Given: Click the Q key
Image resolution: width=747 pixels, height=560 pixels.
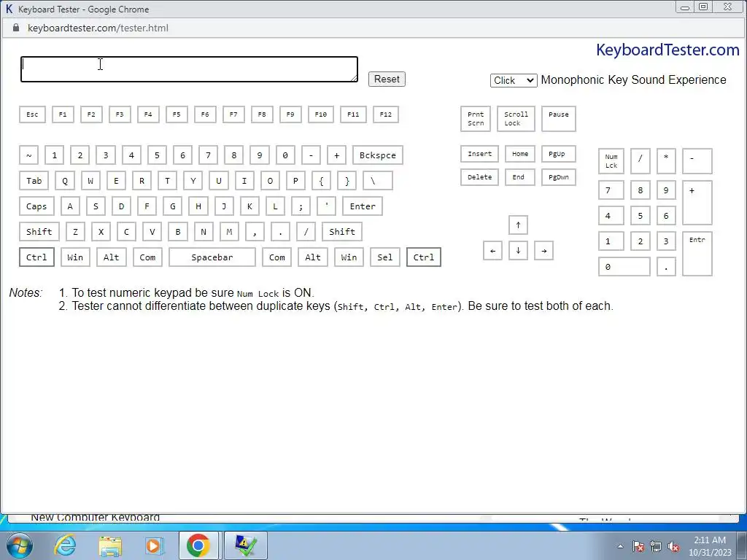Looking at the screenshot, I should [65, 181].
